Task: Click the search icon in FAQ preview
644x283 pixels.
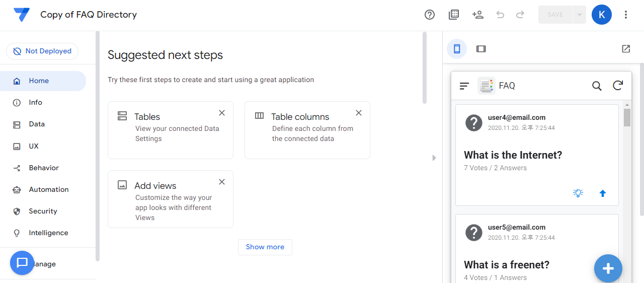Action: coord(597,86)
